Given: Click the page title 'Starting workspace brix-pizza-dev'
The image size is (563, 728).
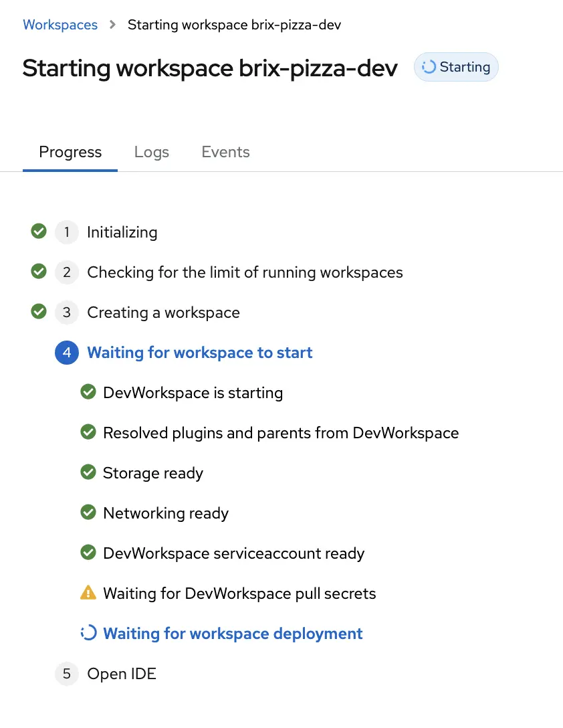Looking at the screenshot, I should coord(210,68).
